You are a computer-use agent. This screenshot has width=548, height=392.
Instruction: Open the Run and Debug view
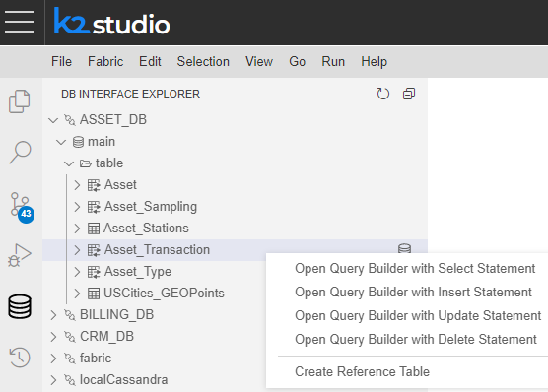[x=20, y=255]
